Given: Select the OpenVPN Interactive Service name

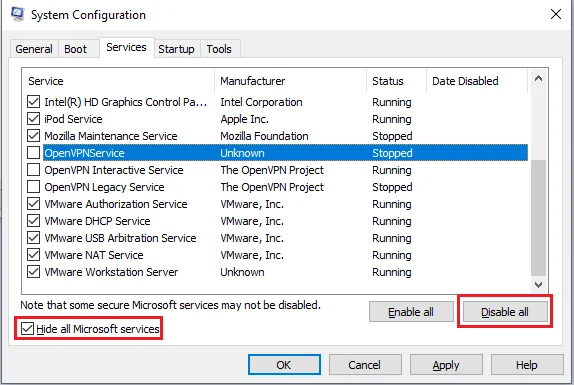Looking at the screenshot, I should tap(114, 170).
